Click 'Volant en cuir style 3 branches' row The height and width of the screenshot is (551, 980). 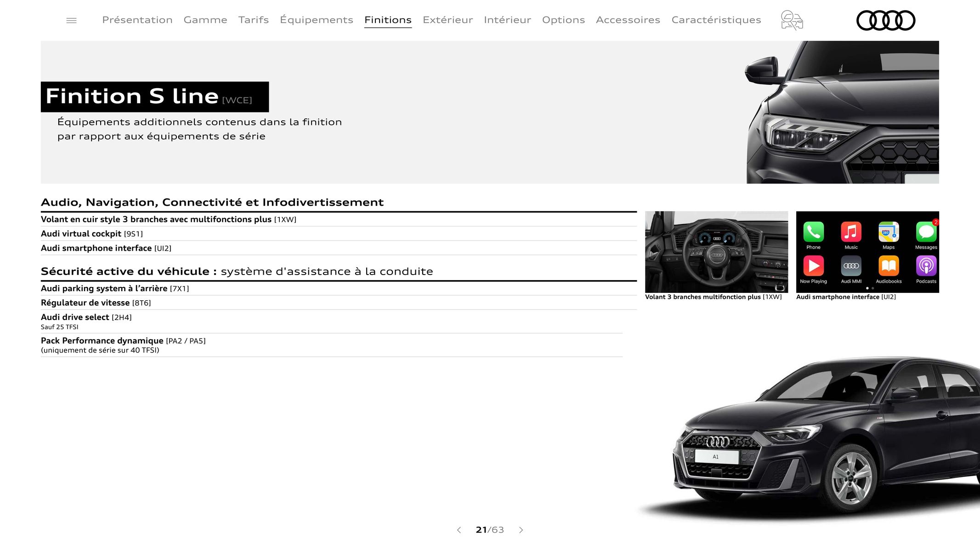pyautogui.click(x=339, y=219)
